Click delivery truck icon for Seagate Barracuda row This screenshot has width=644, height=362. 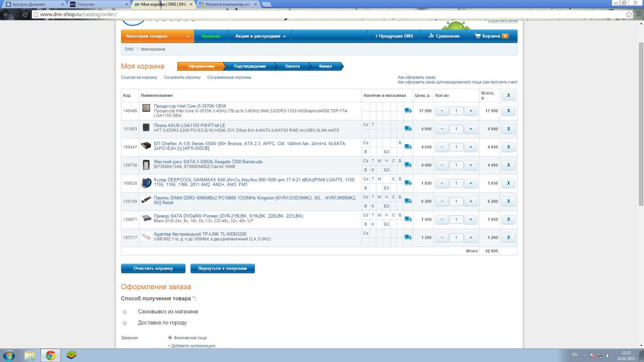pos(408,165)
